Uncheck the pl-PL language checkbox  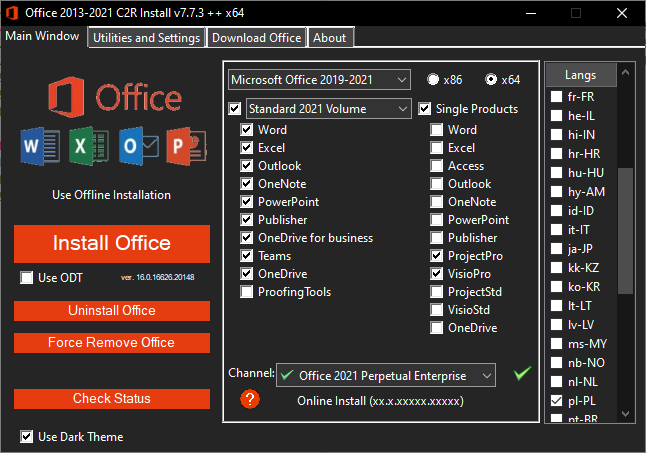(557, 401)
